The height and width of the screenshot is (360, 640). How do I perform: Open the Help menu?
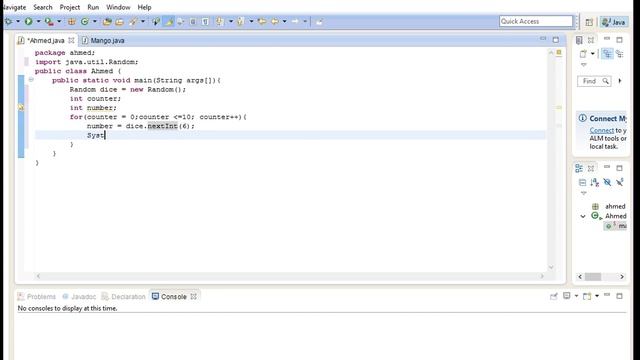(x=144, y=7)
